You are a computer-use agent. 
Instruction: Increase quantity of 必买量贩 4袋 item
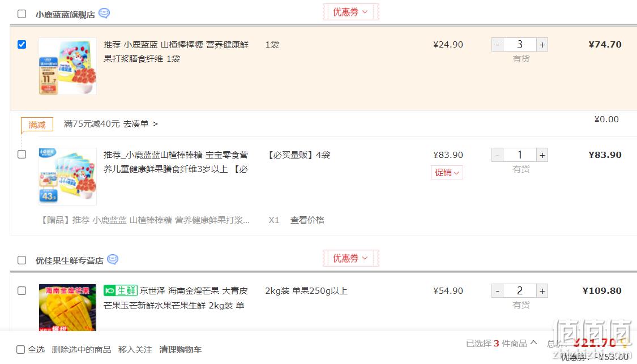coord(542,155)
